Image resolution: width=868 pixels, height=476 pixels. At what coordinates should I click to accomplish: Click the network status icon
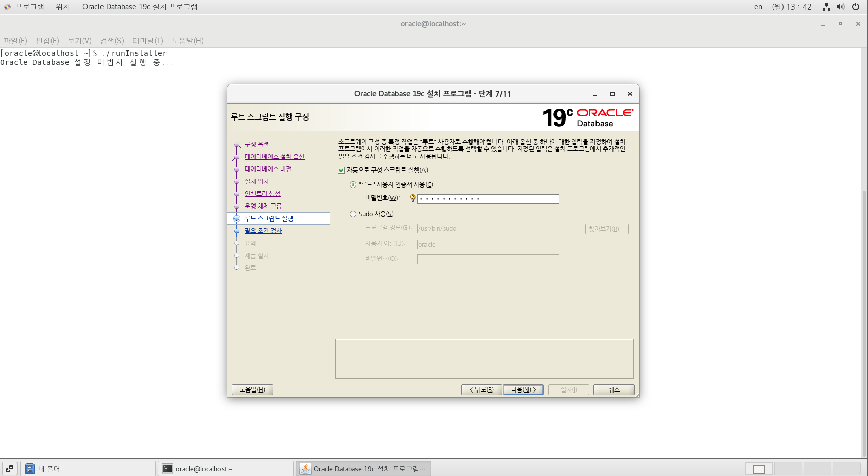(x=826, y=7)
